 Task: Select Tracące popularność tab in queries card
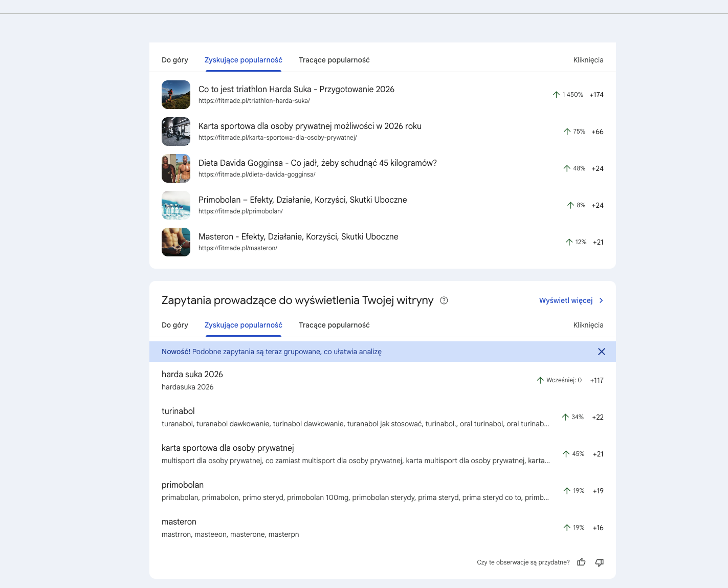(334, 325)
